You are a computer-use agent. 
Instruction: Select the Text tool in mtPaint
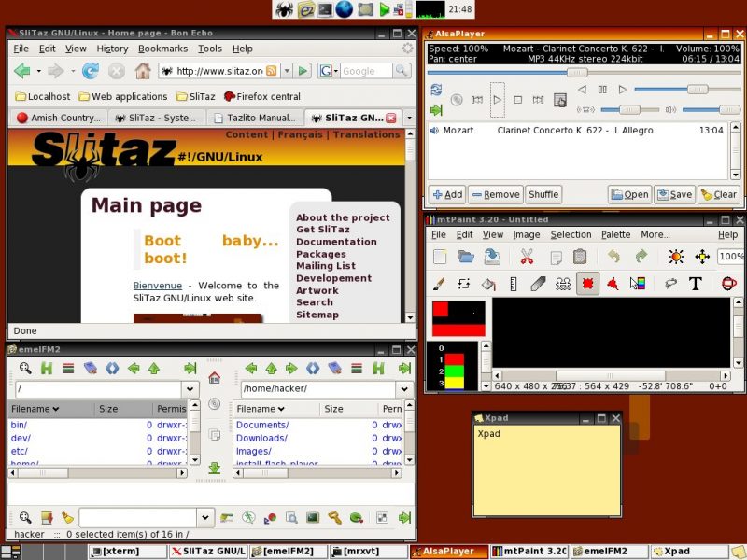coord(696,284)
